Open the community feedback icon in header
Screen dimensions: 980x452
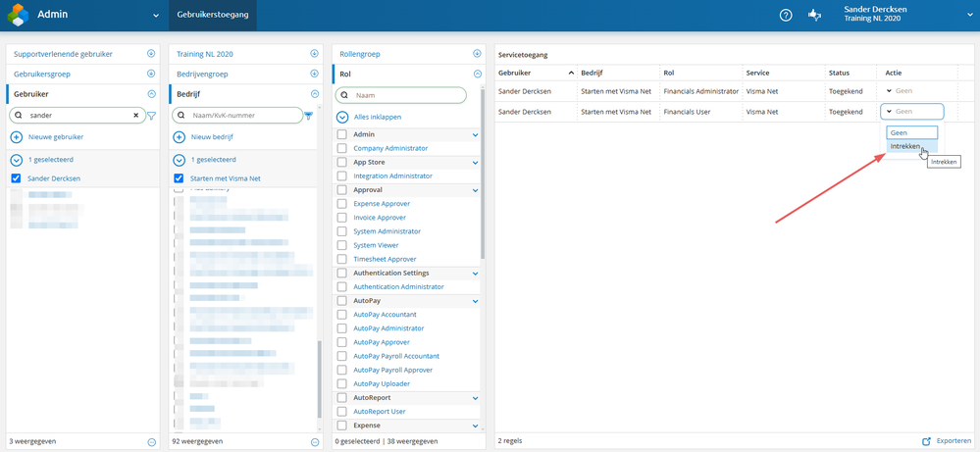[x=813, y=15]
